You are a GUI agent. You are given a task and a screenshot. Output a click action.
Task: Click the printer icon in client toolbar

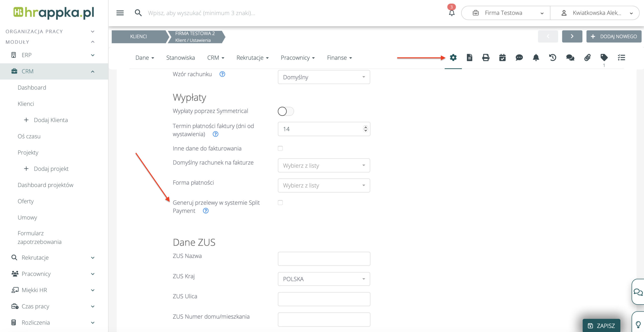coord(486,58)
